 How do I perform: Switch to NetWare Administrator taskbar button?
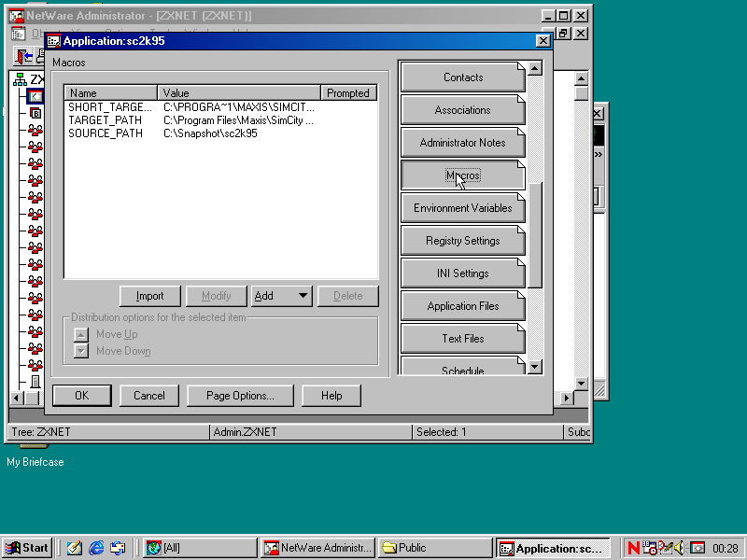tap(318, 548)
